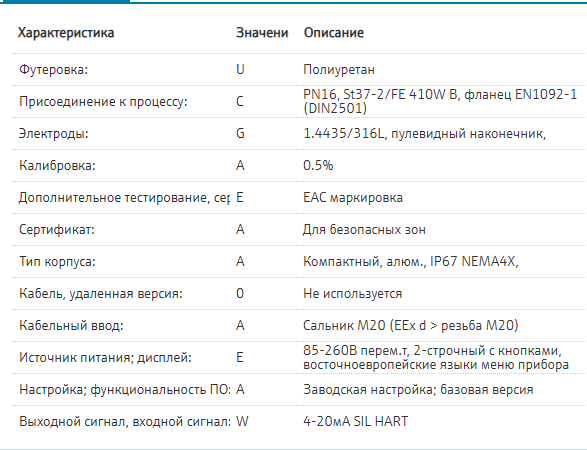Click the 1.4435/316L electrode description
Image resolution: width=587 pixels, height=450 pixels.
point(425,134)
